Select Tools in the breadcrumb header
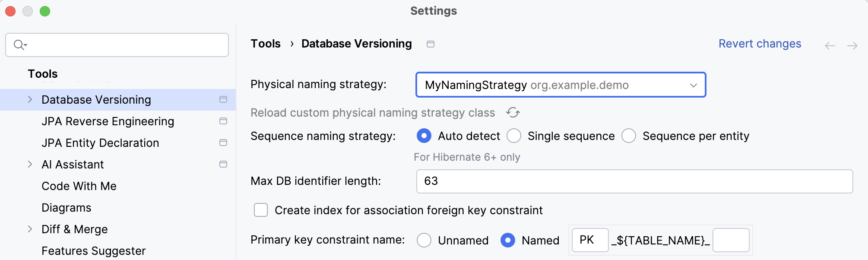The height and width of the screenshot is (260, 868). [265, 43]
